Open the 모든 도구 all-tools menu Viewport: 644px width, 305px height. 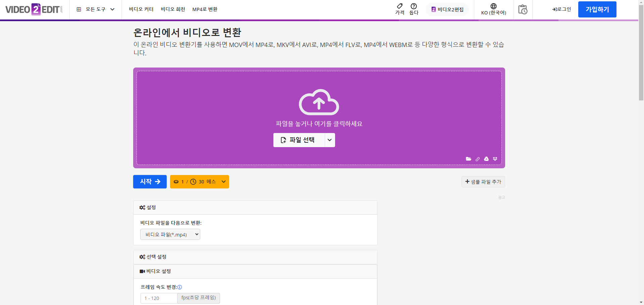click(96, 9)
